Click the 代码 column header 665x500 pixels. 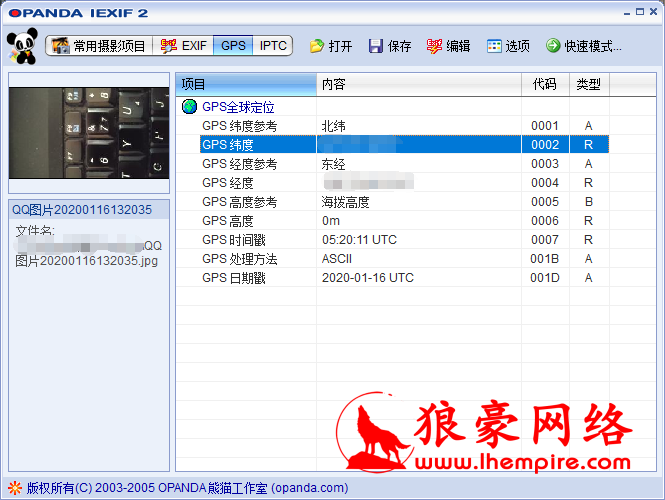coord(545,84)
